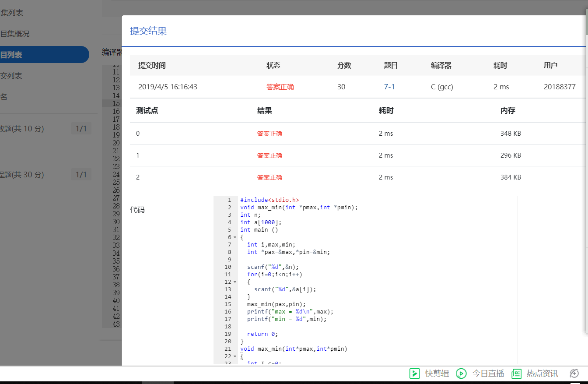Click 答案正确 result for test point 0

pyautogui.click(x=269, y=134)
